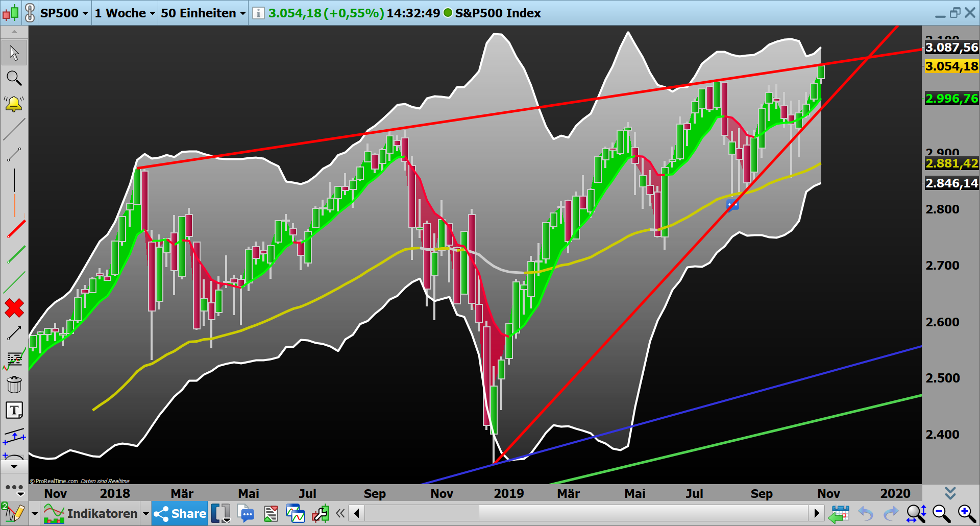
Task: Pick the thick green trendline tool
Action: pos(15,254)
